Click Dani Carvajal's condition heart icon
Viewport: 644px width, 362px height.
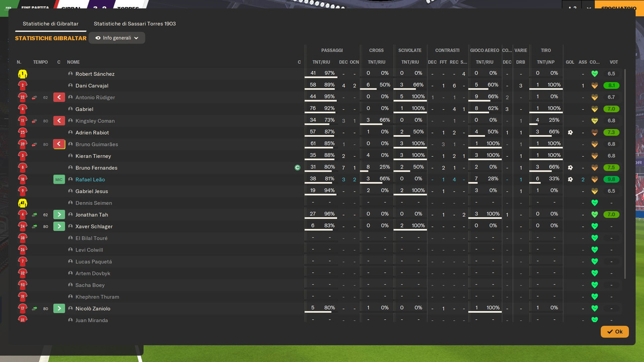[x=594, y=85]
